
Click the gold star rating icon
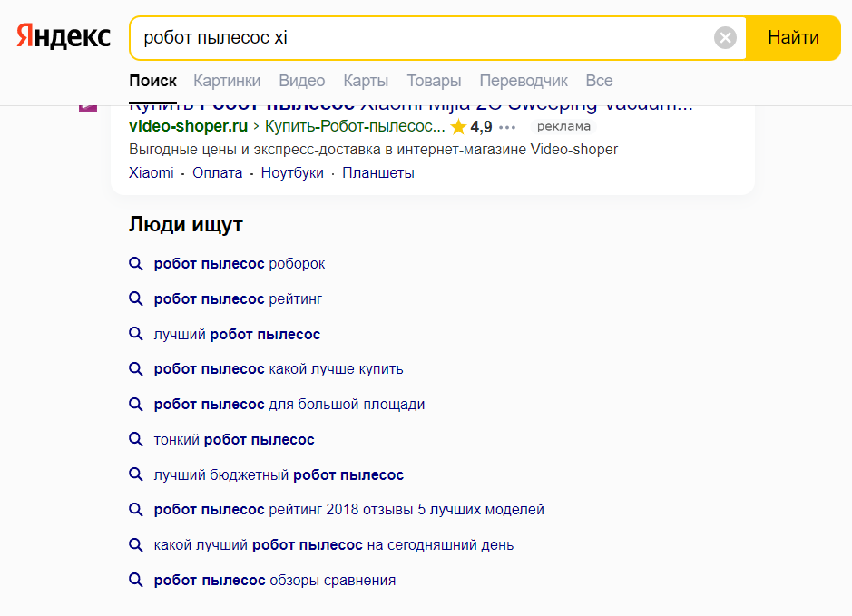(x=458, y=127)
